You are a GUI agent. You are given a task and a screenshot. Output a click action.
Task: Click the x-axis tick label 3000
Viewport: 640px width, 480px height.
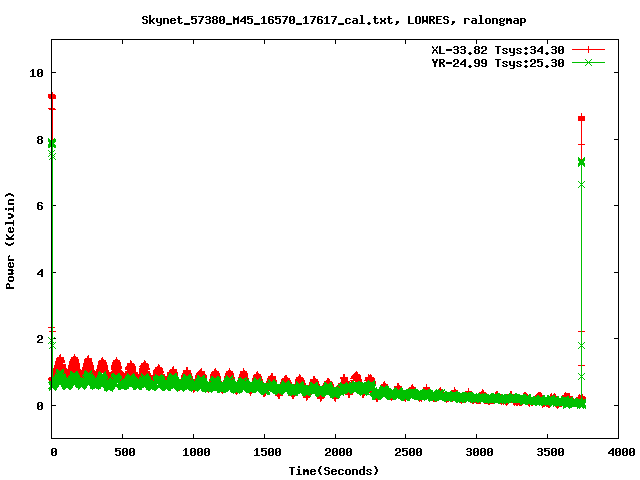[479, 452]
